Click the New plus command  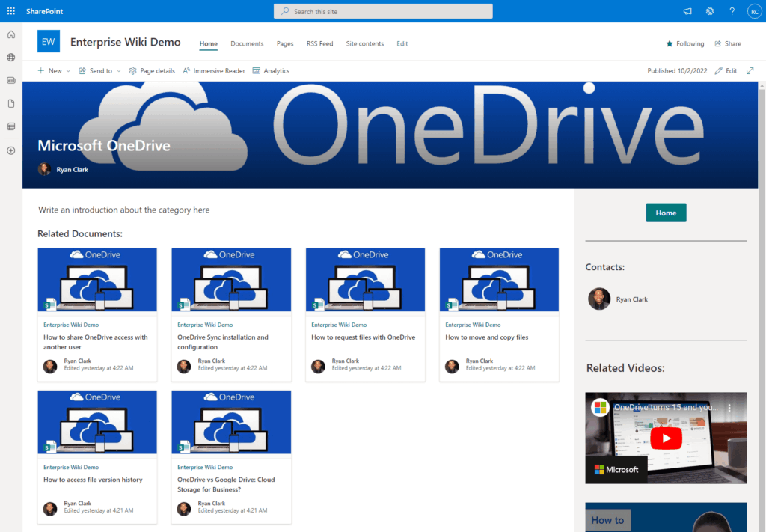click(x=50, y=71)
